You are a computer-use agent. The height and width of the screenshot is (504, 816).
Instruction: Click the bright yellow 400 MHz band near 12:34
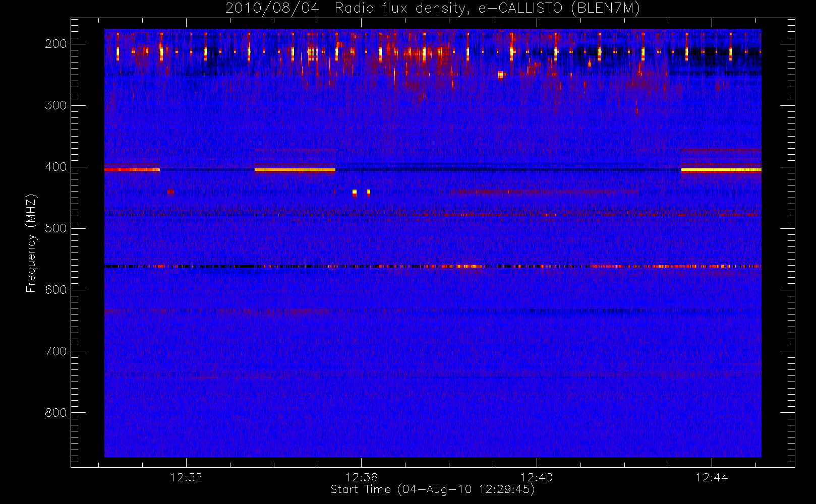point(295,170)
